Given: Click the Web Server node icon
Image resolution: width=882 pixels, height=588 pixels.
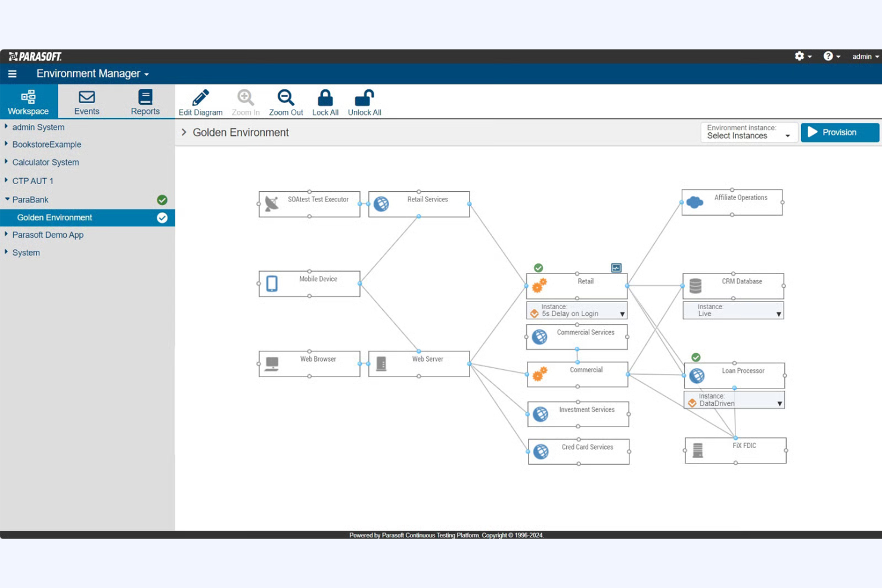Looking at the screenshot, I should tap(381, 363).
